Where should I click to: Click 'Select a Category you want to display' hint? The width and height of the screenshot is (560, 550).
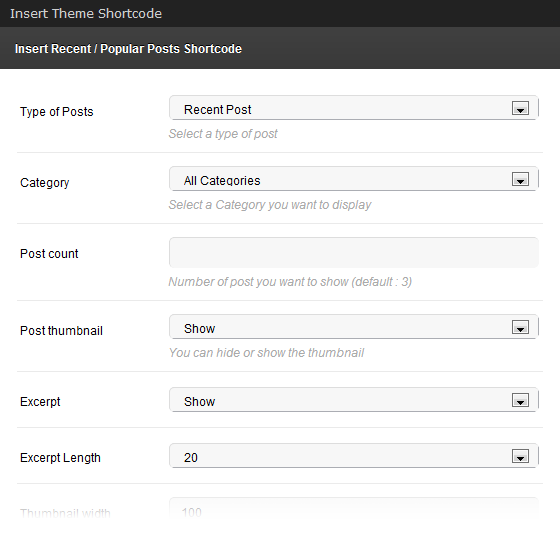270,205
